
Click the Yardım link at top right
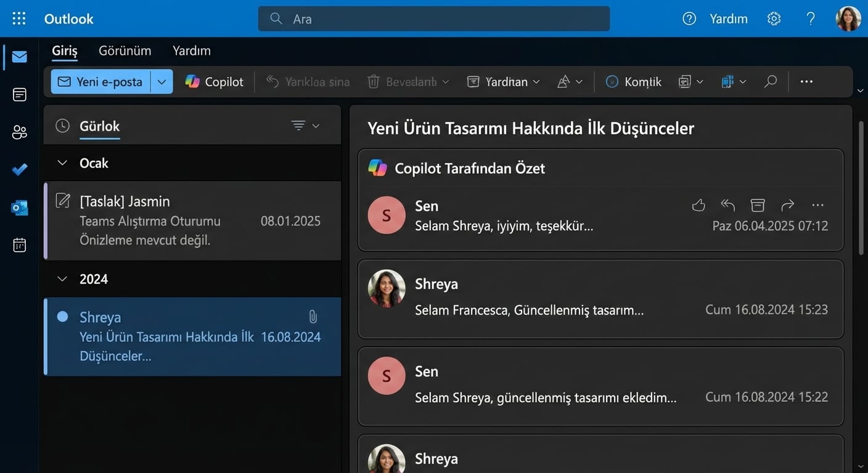(728, 18)
